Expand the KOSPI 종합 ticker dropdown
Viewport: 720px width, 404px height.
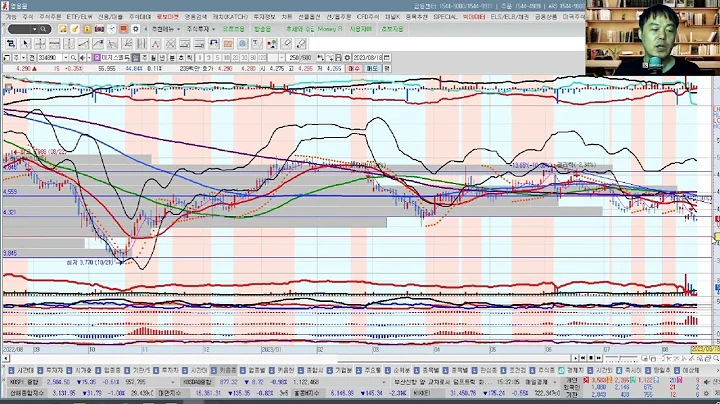tap(172, 382)
